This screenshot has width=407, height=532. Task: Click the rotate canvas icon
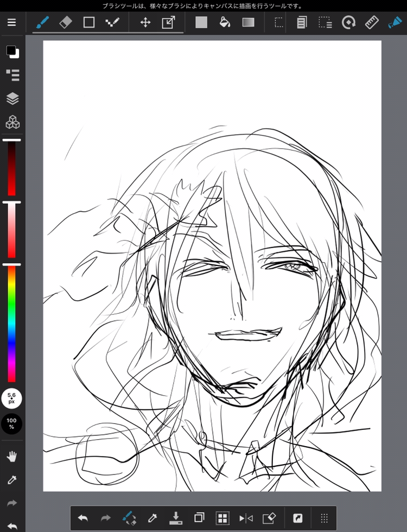click(348, 22)
